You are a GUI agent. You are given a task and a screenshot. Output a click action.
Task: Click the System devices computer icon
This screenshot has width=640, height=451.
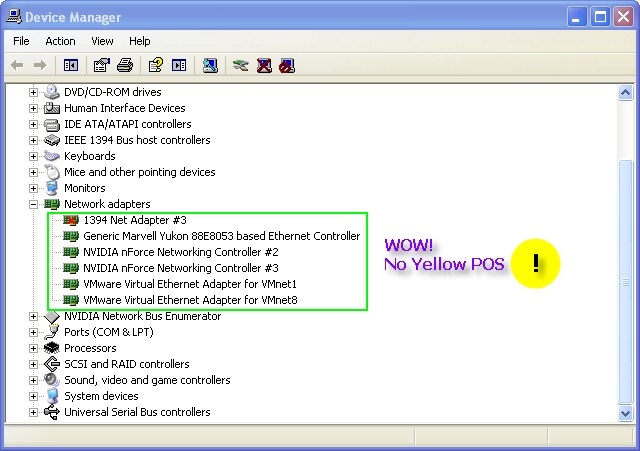tap(52, 396)
